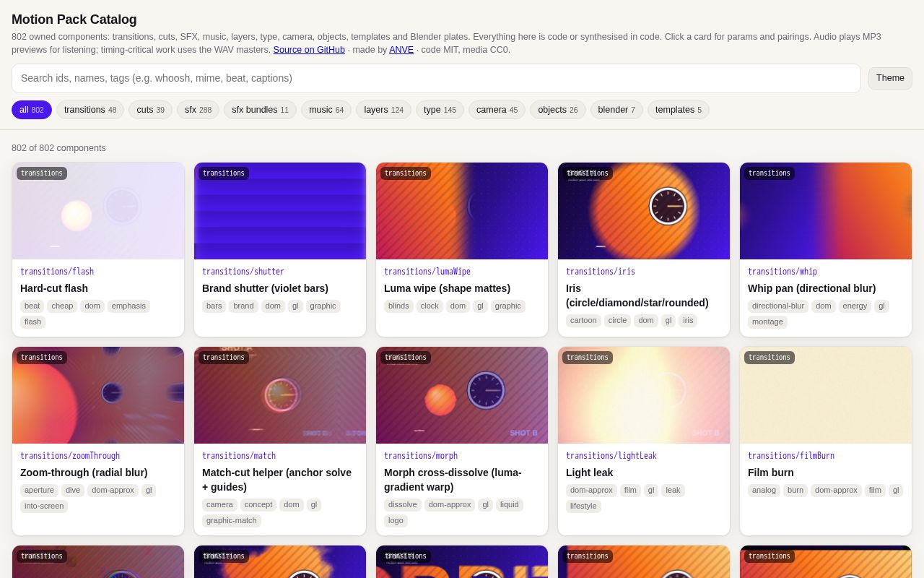Open the Film burn preview thumbnail
924x578 pixels.
click(826, 395)
